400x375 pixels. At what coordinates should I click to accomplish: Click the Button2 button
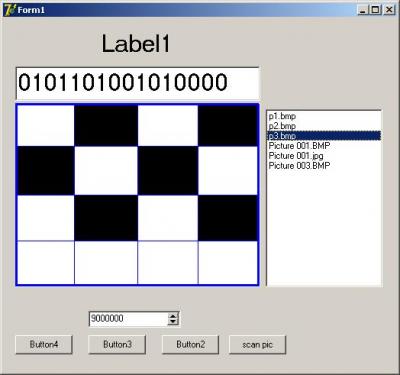pos(191,345)
